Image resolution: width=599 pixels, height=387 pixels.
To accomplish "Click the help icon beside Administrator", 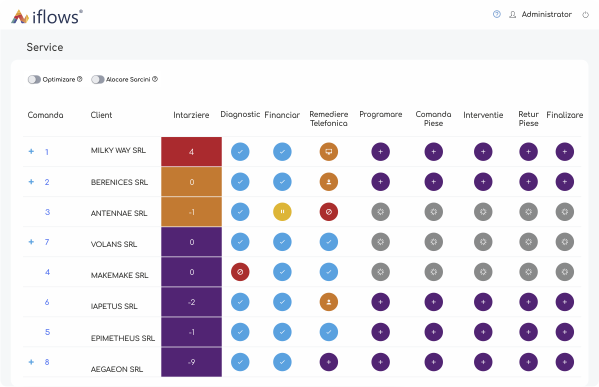I will (497, 14).
